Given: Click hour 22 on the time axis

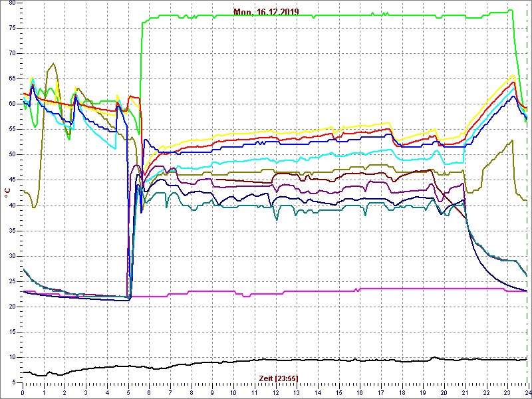Looking at the screenshot, I should [x=486, y=392].
